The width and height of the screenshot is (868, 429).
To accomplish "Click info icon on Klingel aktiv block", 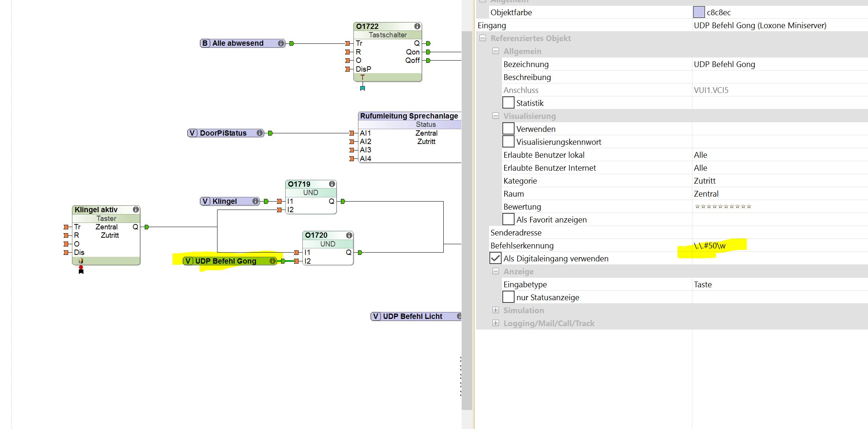I will (136, 210).
